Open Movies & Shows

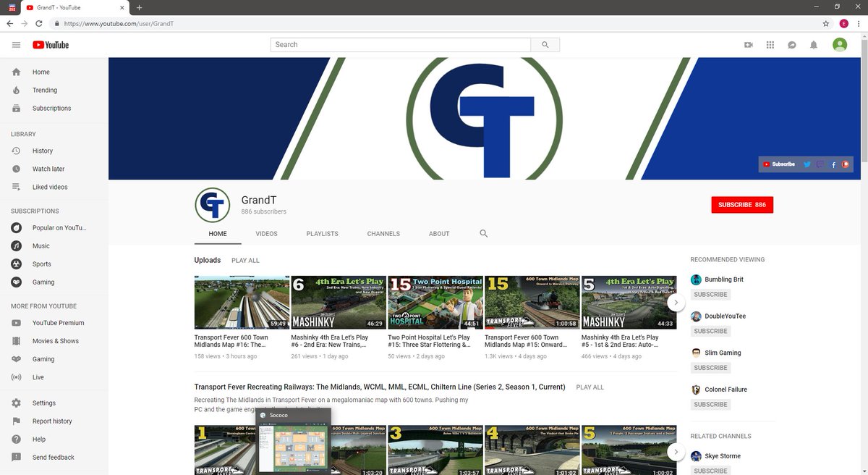pos(54,341)
